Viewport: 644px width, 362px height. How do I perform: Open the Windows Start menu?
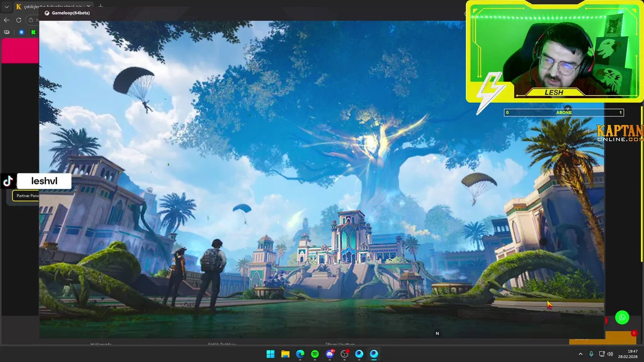[x=270, y=354]
